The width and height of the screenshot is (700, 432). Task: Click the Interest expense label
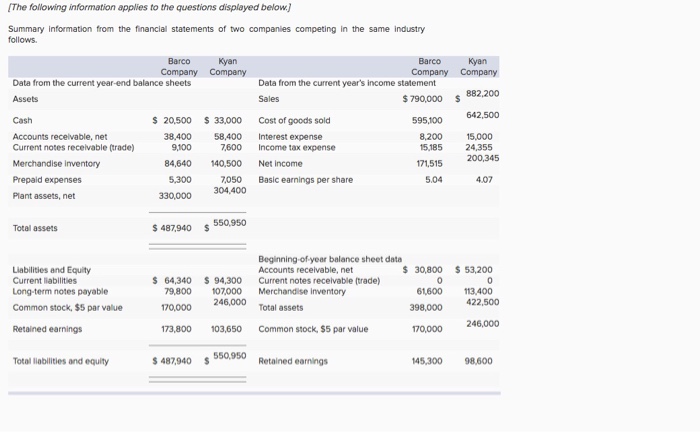click(290, 137)
